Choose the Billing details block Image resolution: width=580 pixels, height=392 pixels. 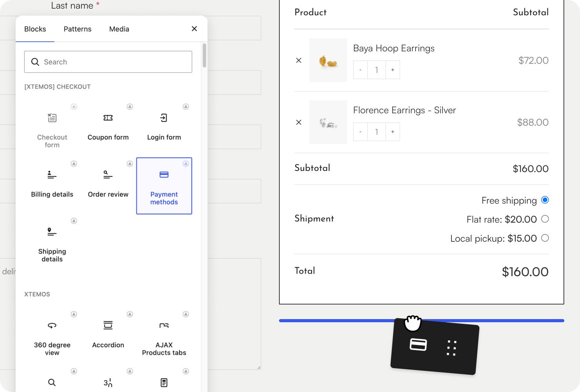tap(52, 186)
